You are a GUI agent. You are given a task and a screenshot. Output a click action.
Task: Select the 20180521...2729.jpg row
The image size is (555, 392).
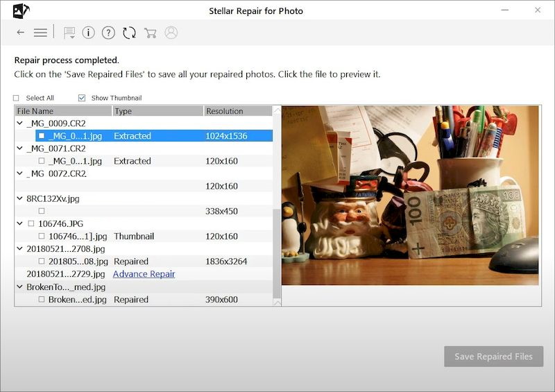pyautogui.click(x=144, y=274)
